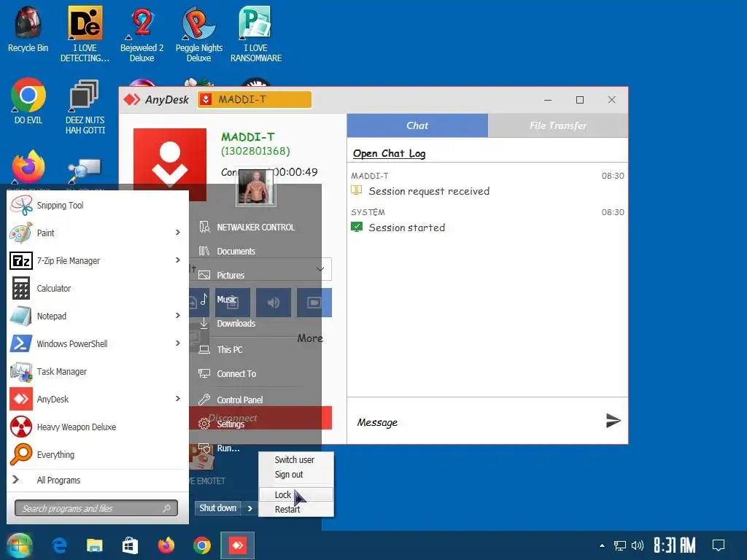Launch Calculator from start menu
This screenshot has height=560, width=747.
click(98, 288)
